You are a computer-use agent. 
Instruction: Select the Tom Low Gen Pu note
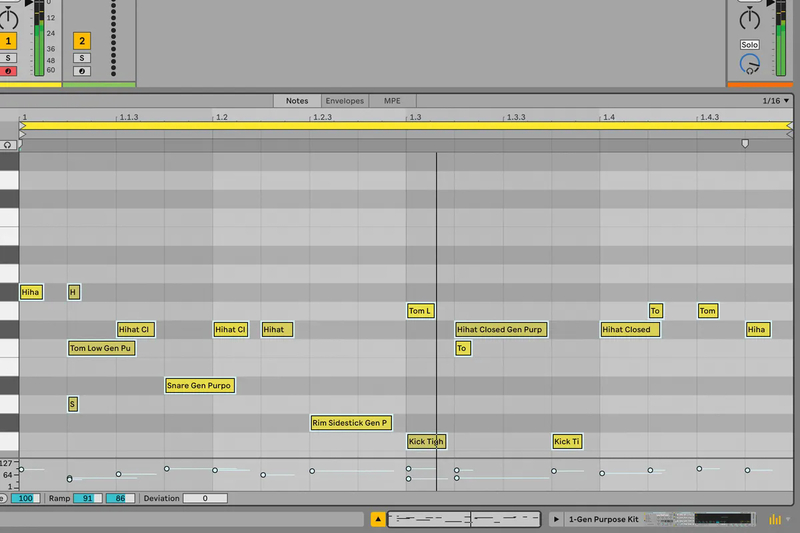click(102, 348)
